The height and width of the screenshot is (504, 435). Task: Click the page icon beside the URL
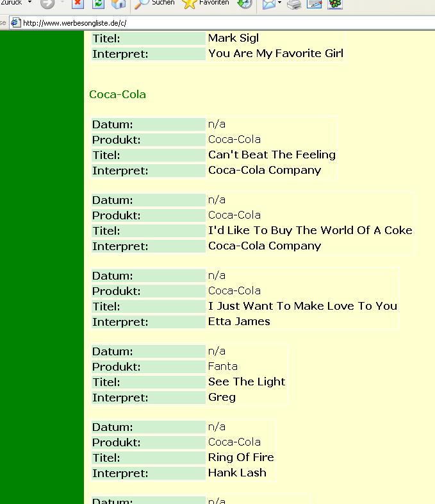(15, 23)
